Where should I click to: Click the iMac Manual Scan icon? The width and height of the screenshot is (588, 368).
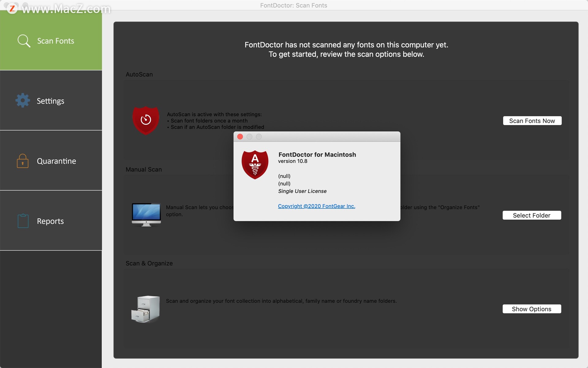[146, 215]
